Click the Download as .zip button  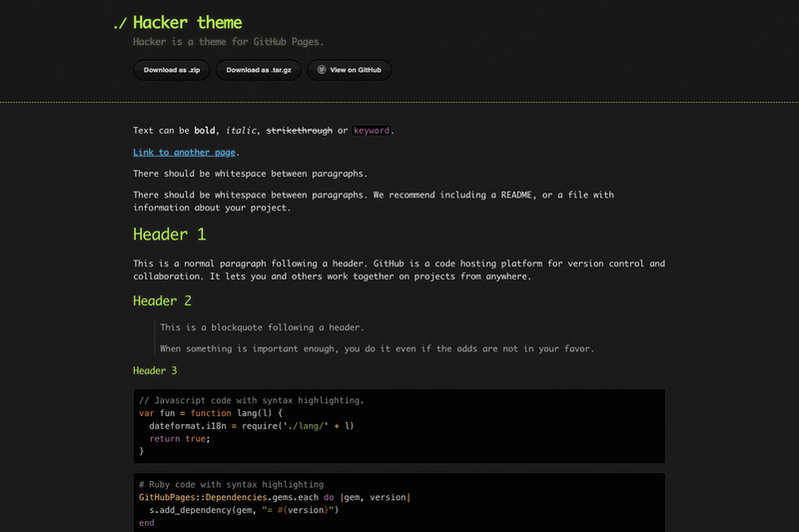pos(172,70)
